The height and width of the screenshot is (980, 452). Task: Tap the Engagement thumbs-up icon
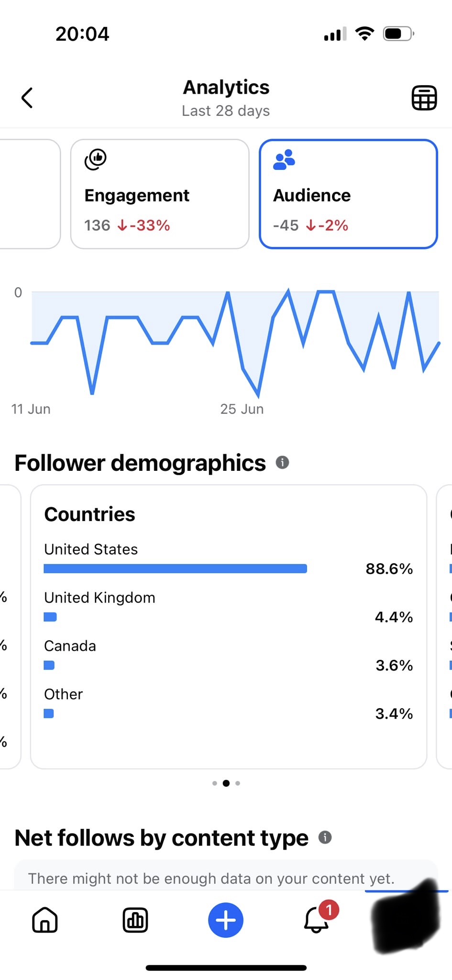pos(96,159)
